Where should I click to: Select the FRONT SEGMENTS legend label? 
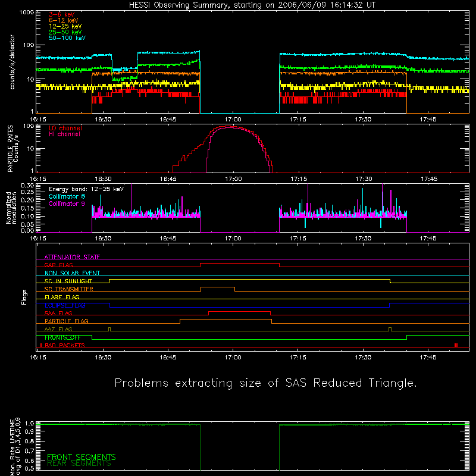(x=82, y=457)
